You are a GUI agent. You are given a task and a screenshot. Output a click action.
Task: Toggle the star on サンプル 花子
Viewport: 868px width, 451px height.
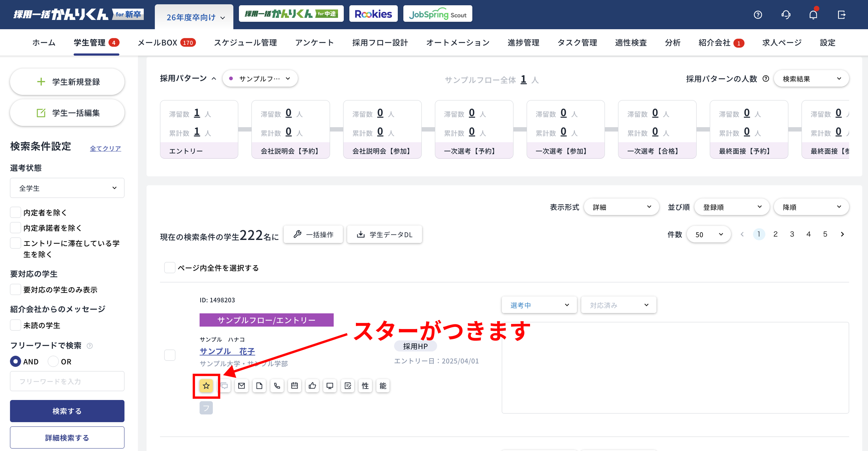[206, 386]
